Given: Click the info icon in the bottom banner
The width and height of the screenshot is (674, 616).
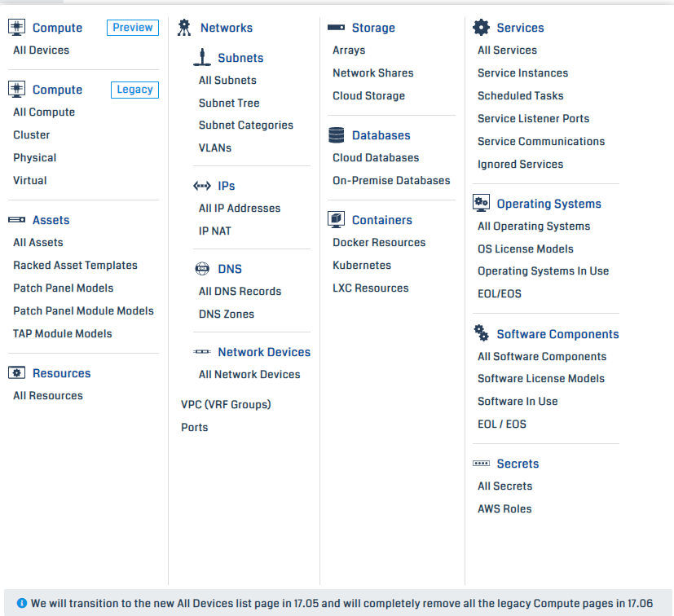Looking at the screenshot, I should pos(20,602).
